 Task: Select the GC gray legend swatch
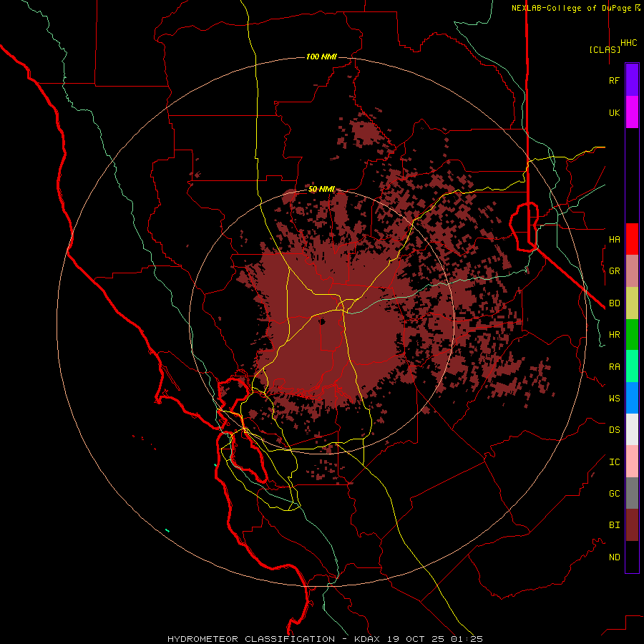[632, 493]
